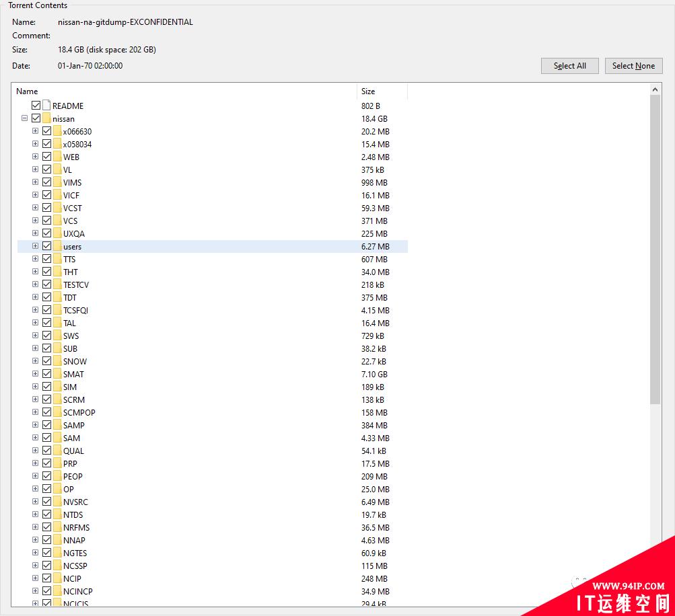Click the scrollbar up arrow

click(x=655, y=89)
